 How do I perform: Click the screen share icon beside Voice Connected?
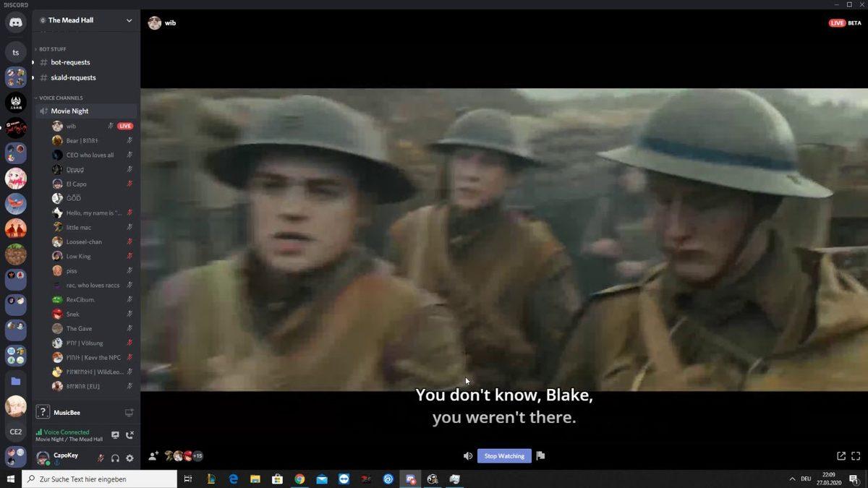[x=115, y=435]
